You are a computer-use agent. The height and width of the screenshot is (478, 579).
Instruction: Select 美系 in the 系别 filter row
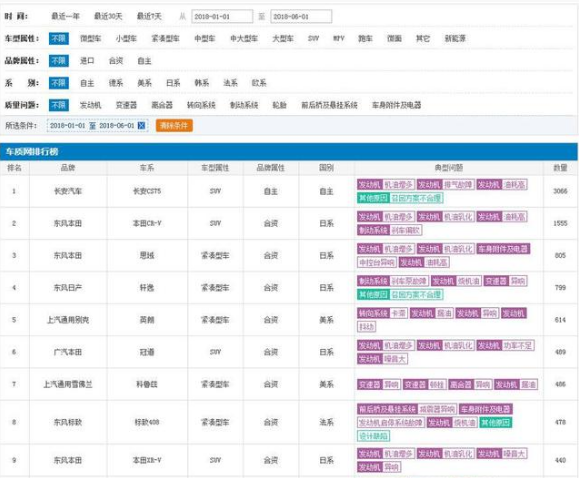(144, 83)
